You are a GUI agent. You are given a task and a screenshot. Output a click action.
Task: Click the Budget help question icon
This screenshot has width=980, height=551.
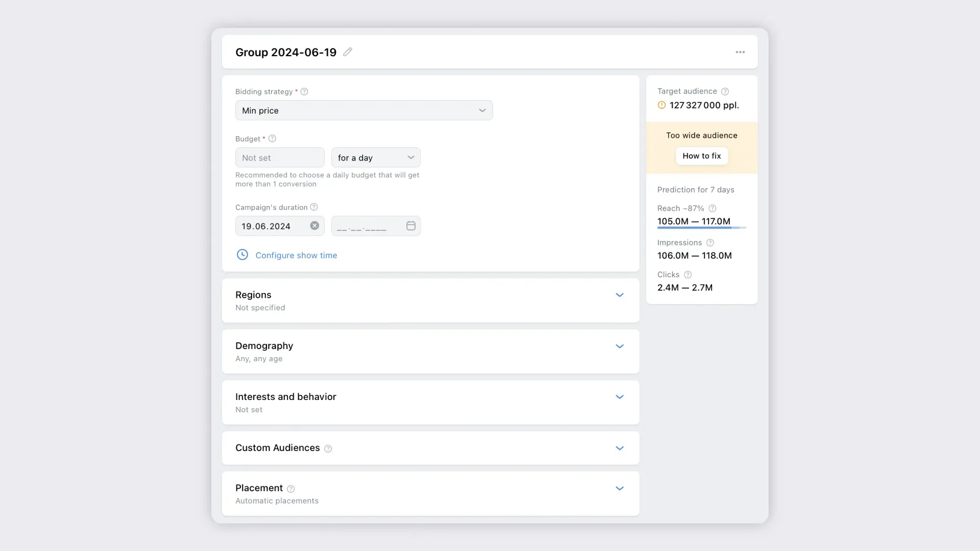(x=272, y=139)
